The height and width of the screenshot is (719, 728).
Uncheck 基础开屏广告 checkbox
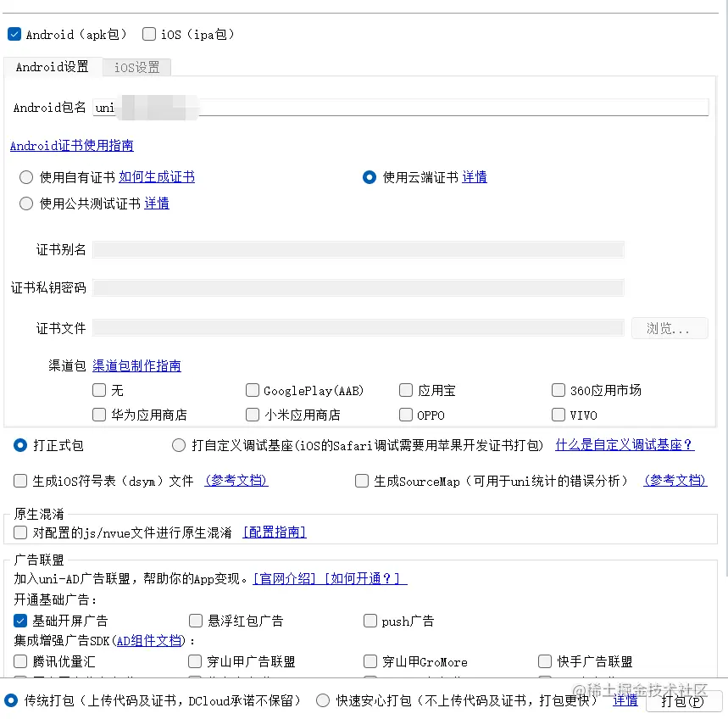20,621
